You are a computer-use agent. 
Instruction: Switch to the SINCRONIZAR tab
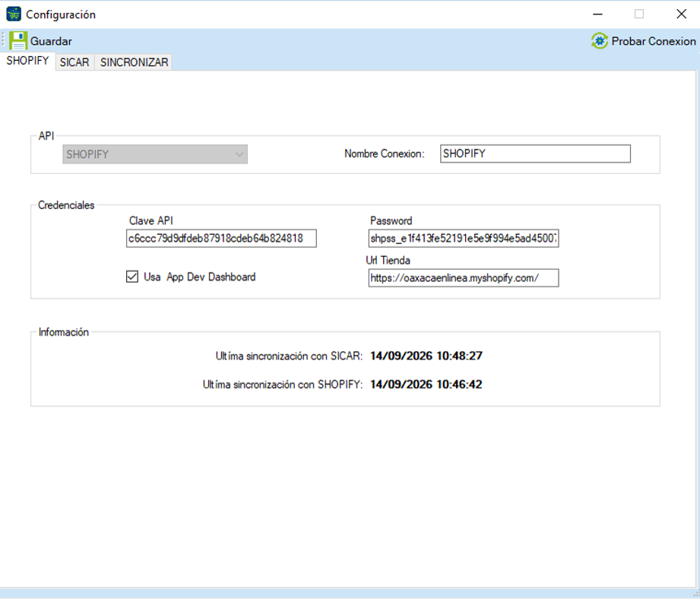point(134,62)
